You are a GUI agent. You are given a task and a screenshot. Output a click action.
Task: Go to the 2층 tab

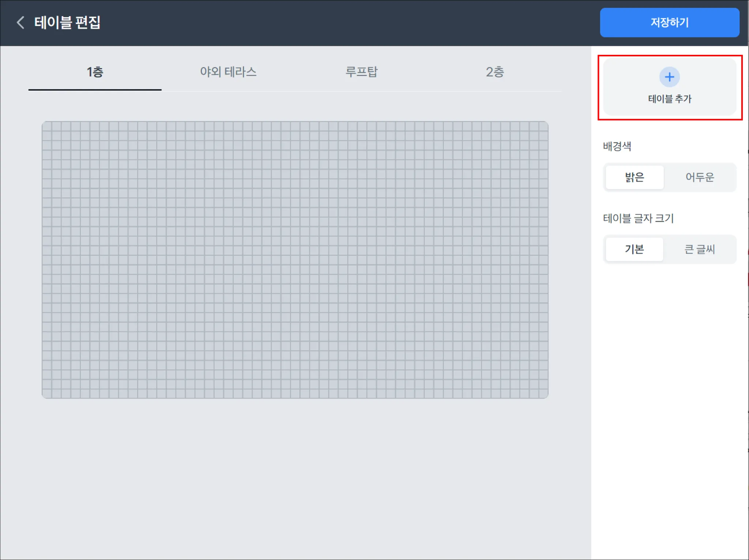coord(495,72)
